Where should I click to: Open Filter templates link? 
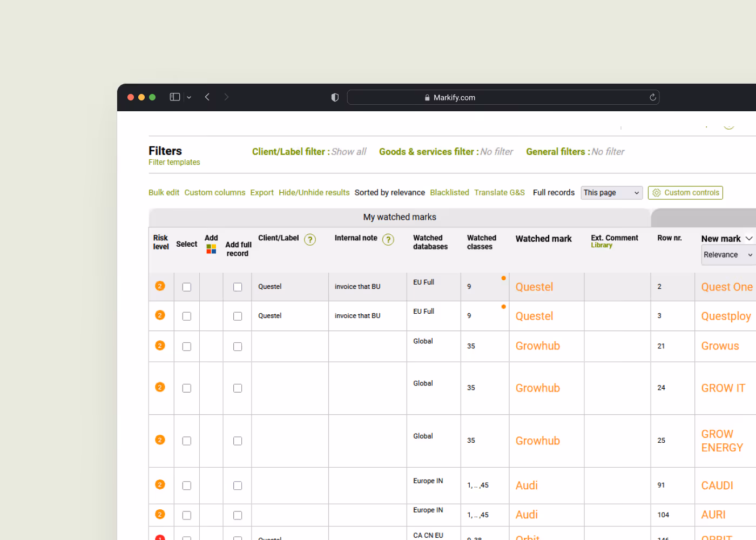[x=174, y=163]
